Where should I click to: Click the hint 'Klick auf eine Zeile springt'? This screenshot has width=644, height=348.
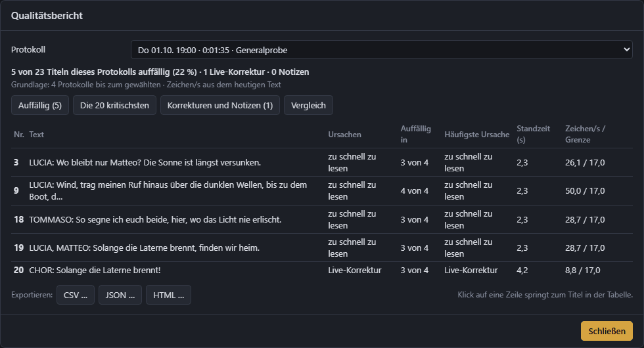click(545, 295)
